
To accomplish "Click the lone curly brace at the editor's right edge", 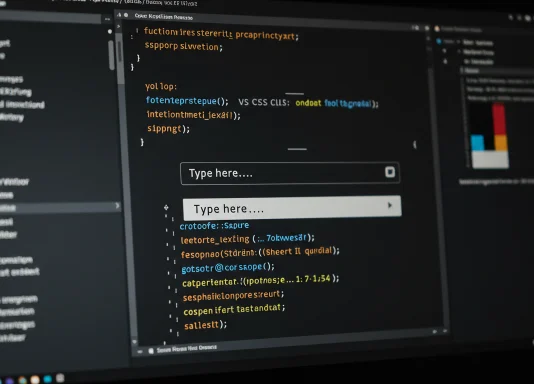I will [x=414, y=145].
